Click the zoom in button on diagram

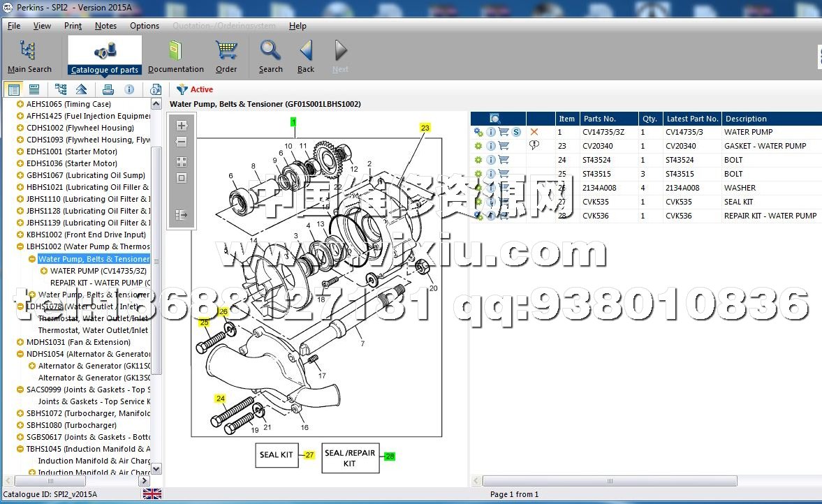[182, 126]
